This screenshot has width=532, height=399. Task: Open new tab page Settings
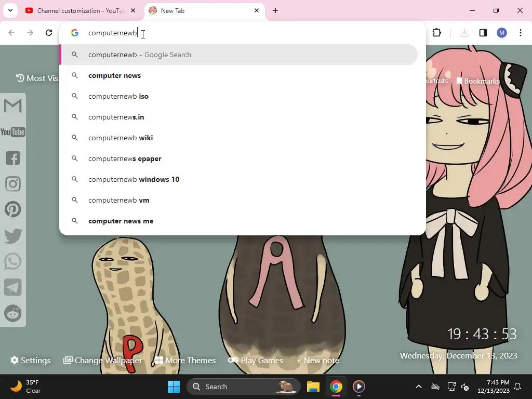click(x=31, y=361)
